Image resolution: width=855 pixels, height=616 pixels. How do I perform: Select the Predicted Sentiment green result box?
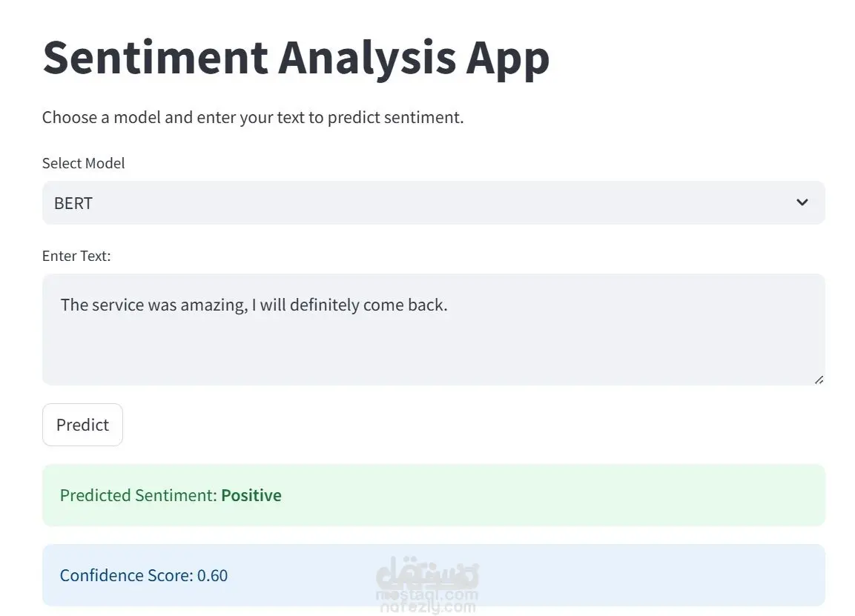tap(434, 495)
